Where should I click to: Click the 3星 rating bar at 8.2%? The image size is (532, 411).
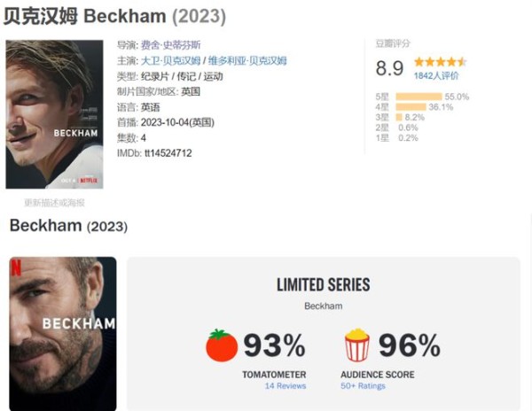point(399,117)
